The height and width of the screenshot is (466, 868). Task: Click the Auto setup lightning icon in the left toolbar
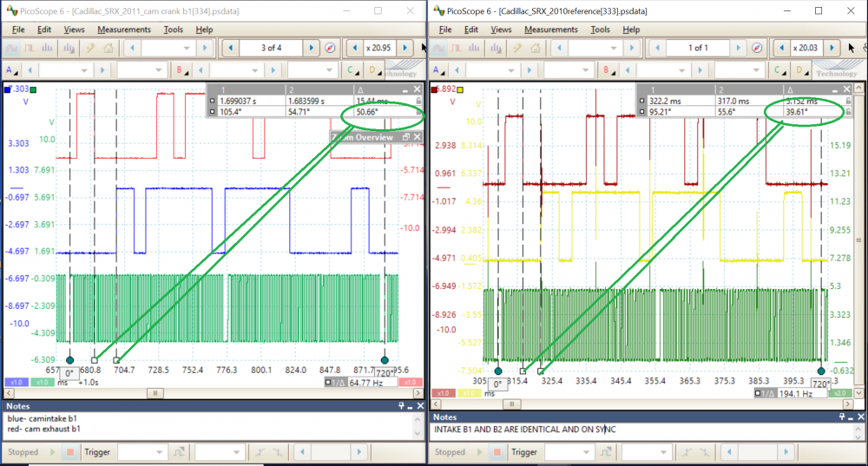pos(89,48)
